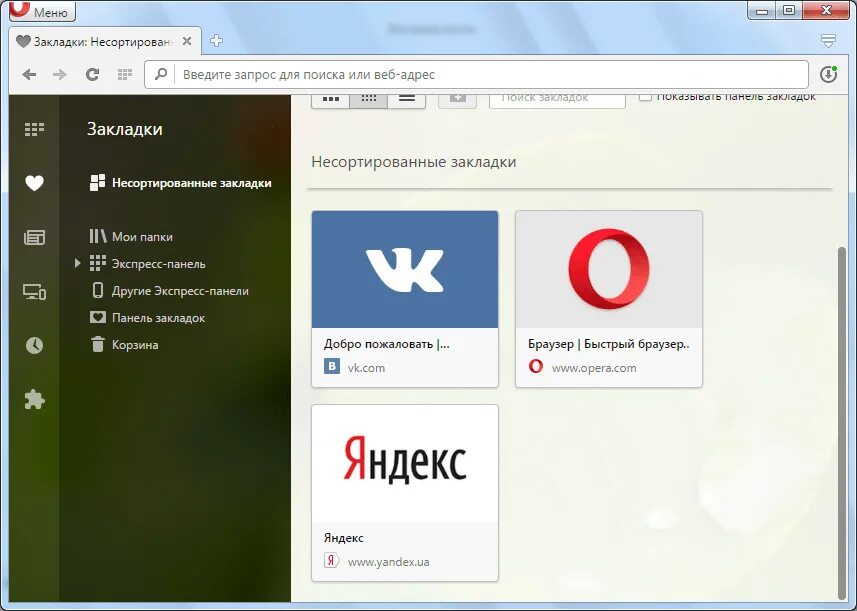Open the tab menu icon at top right
This screenshot has width=857, height=611.
click(829, 40)
